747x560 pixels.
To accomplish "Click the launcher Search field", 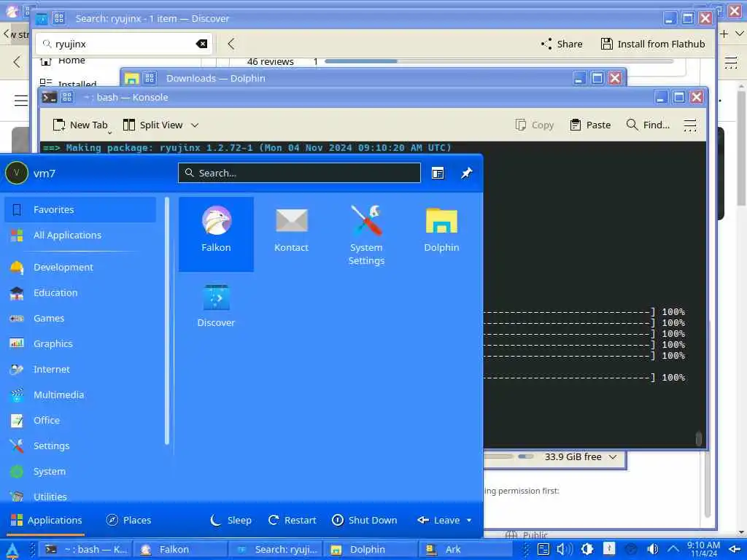I will coord(299,173).
